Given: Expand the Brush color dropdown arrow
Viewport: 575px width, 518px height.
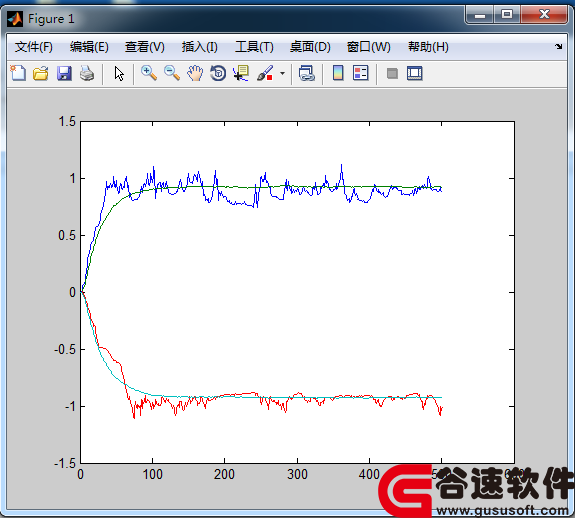Looking at the screenshot, I should (x=282, y=73).
